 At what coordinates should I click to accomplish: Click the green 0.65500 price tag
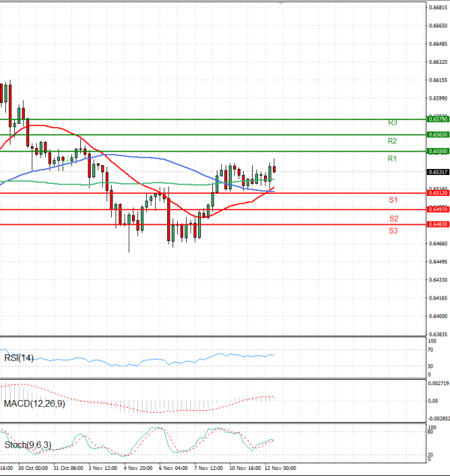[x=437, y=151]
